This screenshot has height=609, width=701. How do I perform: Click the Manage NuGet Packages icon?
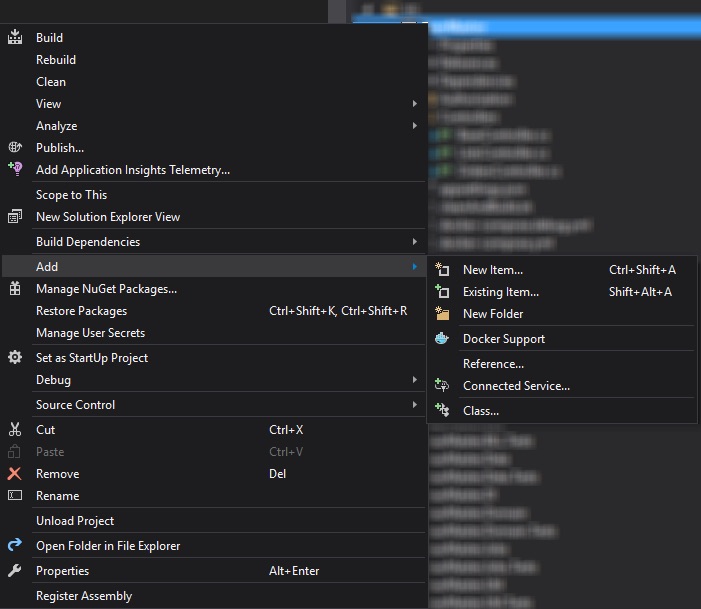(15, 288)
